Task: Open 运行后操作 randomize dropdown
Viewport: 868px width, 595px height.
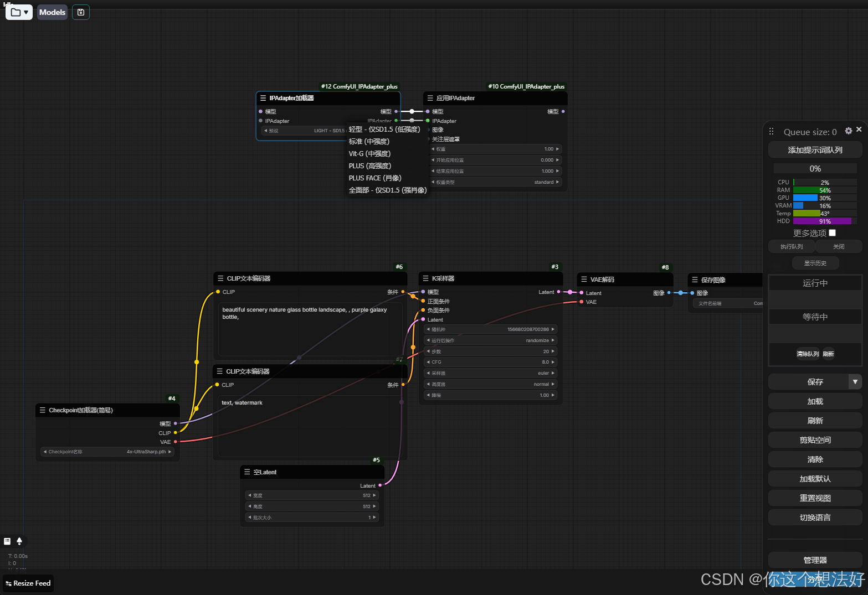Action: [x=490, y=340]
